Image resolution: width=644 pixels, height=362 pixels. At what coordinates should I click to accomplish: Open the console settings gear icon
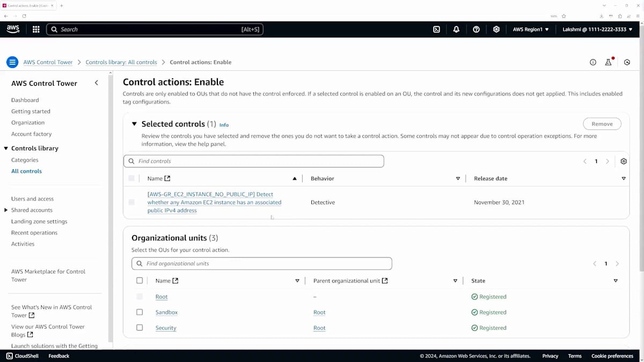pos(496,29)
